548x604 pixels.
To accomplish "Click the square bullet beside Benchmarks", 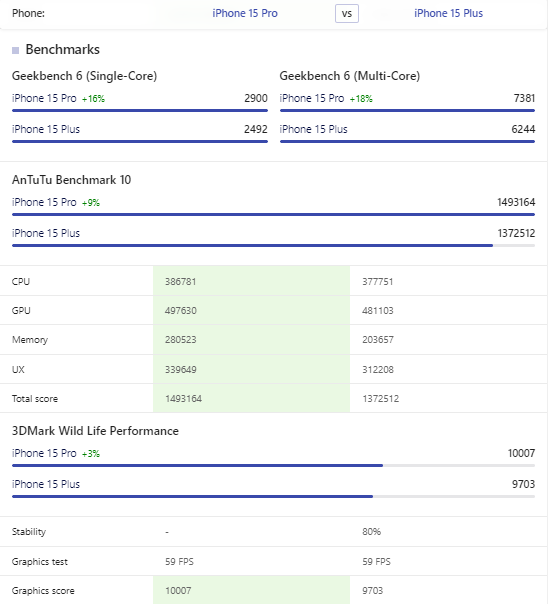I will pyautogui.click(x=15, y=50).
